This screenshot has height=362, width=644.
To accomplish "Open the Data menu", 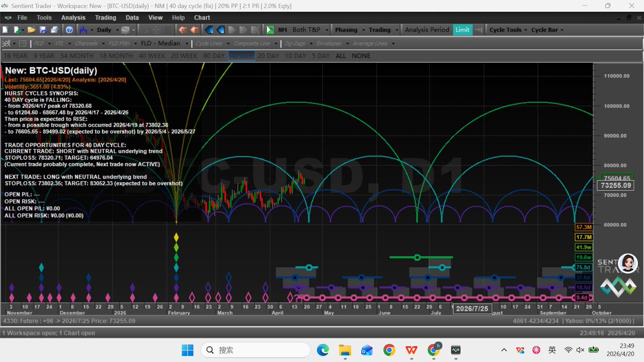I will pyautogui.click(x=132, y=18).
